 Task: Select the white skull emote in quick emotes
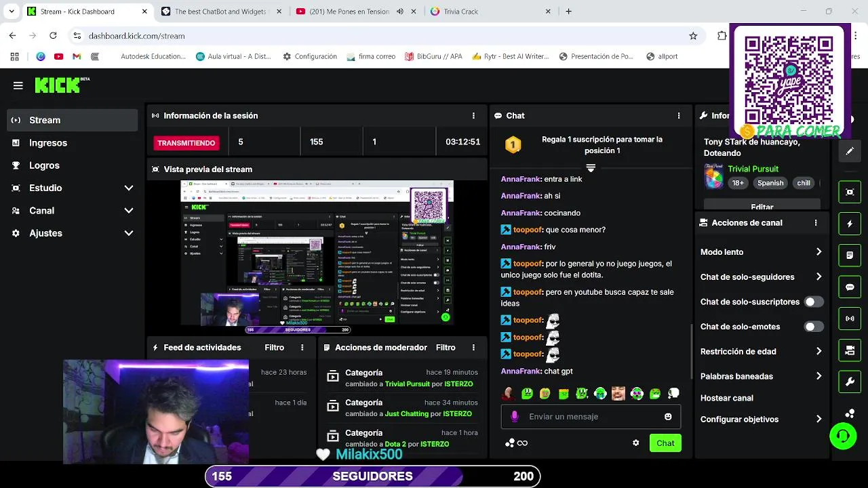tap(673, 393)
